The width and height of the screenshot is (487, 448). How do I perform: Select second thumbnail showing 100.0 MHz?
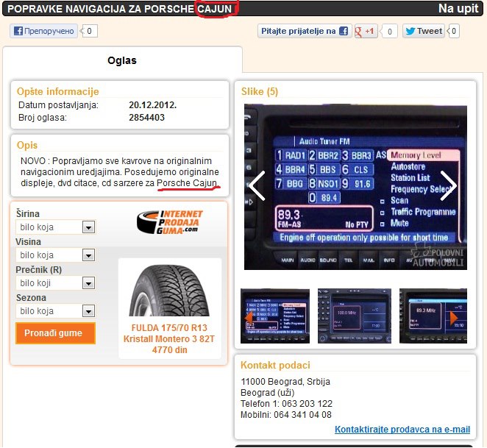tap(355, 316)
